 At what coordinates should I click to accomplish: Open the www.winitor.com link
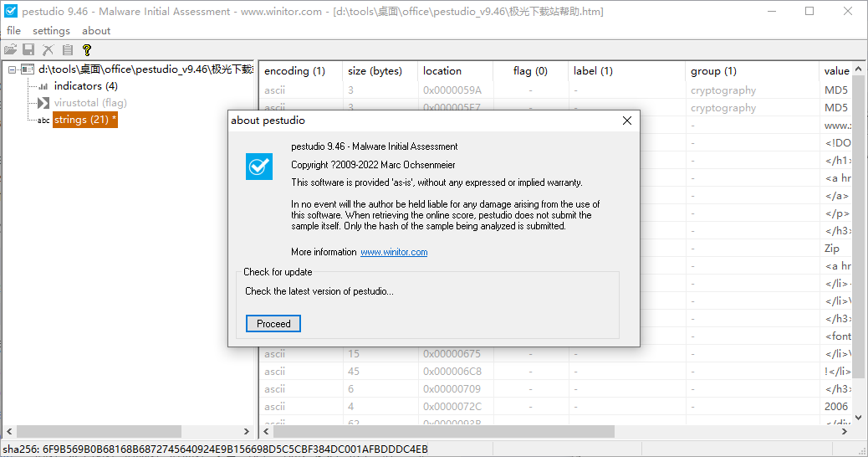pyautogui.click(x=394, y=252)
